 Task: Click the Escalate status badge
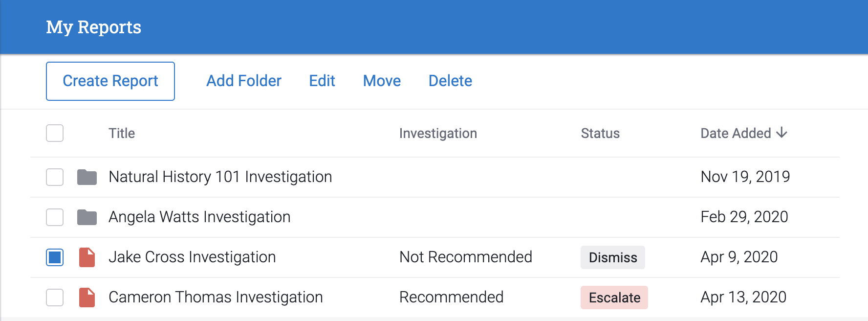[614, 298]
